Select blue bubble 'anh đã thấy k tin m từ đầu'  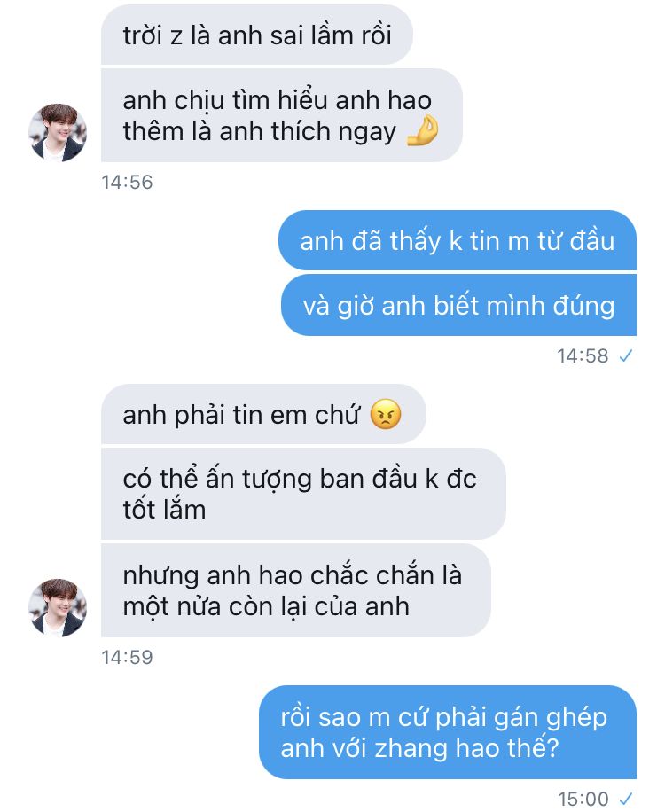click(458, 240)
